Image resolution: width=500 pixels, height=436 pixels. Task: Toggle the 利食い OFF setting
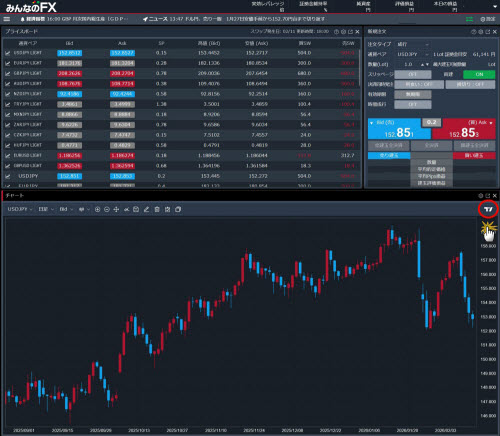pyautogui.click(x=419, y=84)
